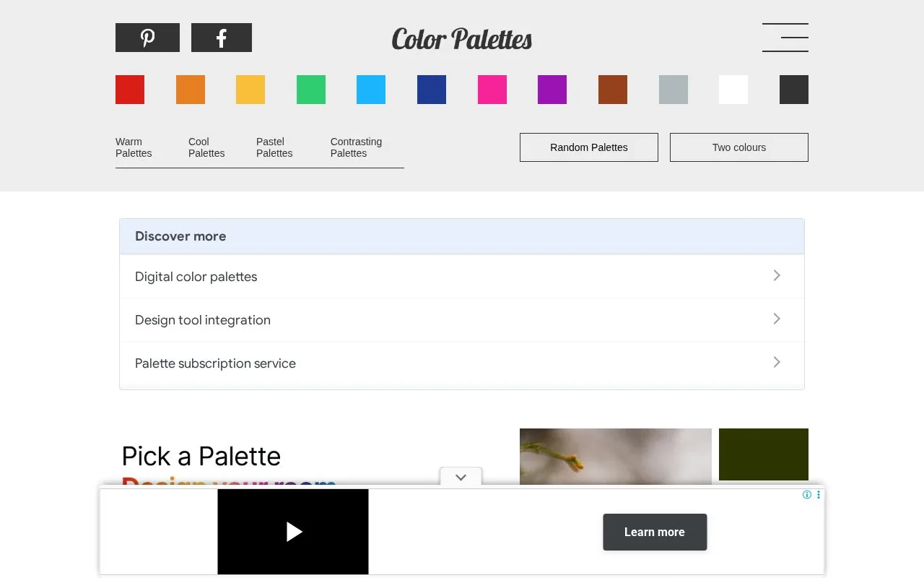
Task: Select the grey color swatch
Action: [x=674, y=90]
